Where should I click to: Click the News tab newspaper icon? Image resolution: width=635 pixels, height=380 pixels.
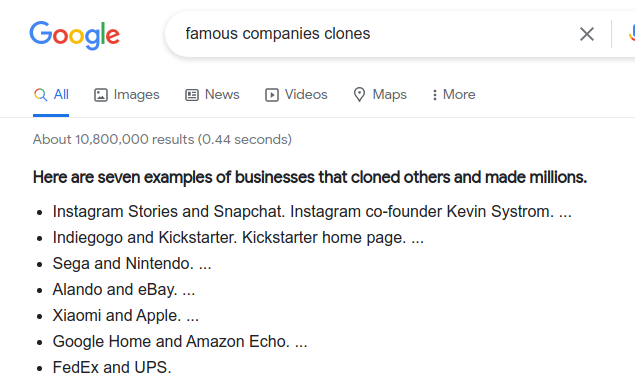click(192, 95)
